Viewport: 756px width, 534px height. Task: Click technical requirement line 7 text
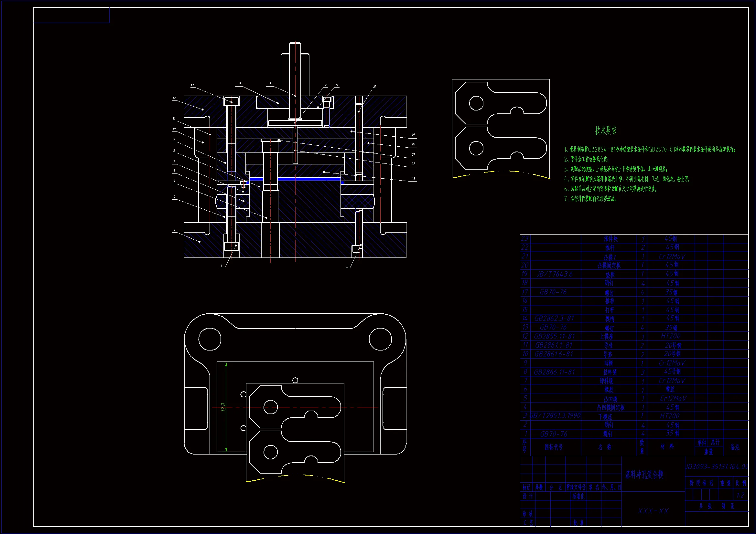[x=590, y=199]
